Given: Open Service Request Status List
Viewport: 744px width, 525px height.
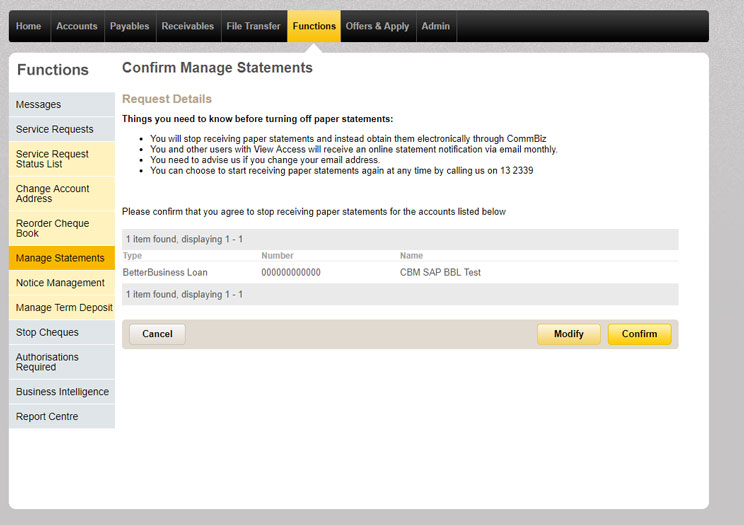Looking at the screenshot, I should click(x=62, y=159).
